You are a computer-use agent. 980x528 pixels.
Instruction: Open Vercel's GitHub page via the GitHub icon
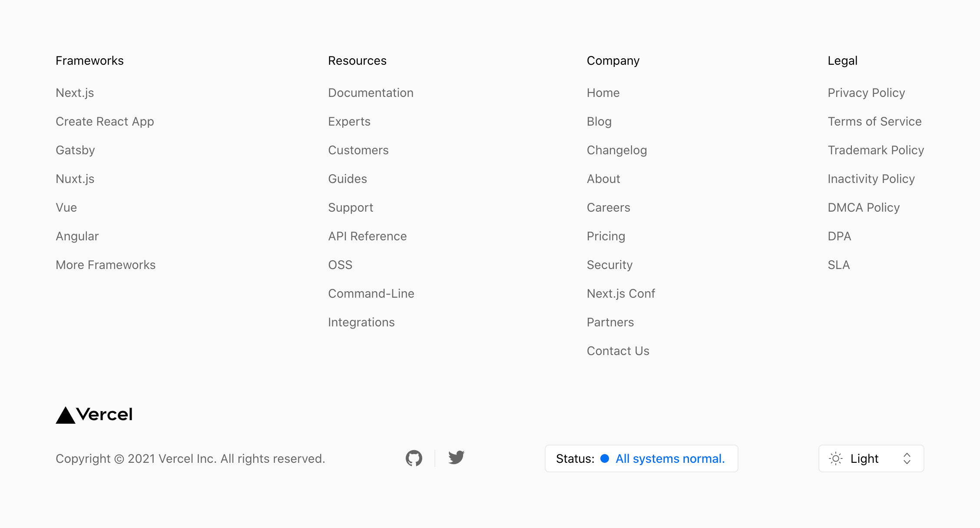pyautogui.click(x=414, y=458)
